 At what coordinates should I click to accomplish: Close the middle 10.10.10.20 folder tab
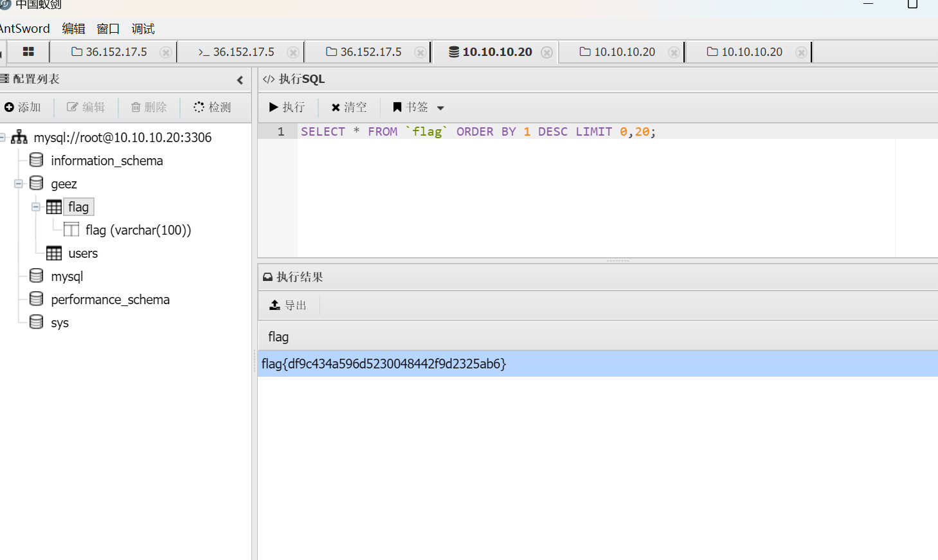[x=674, y=53]
